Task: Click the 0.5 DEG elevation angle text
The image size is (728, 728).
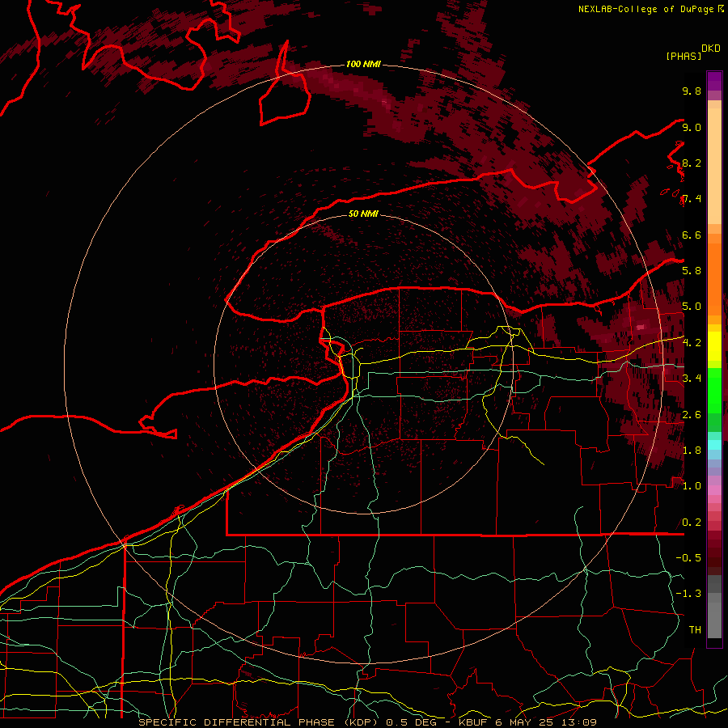Action: tap(412, 722)
